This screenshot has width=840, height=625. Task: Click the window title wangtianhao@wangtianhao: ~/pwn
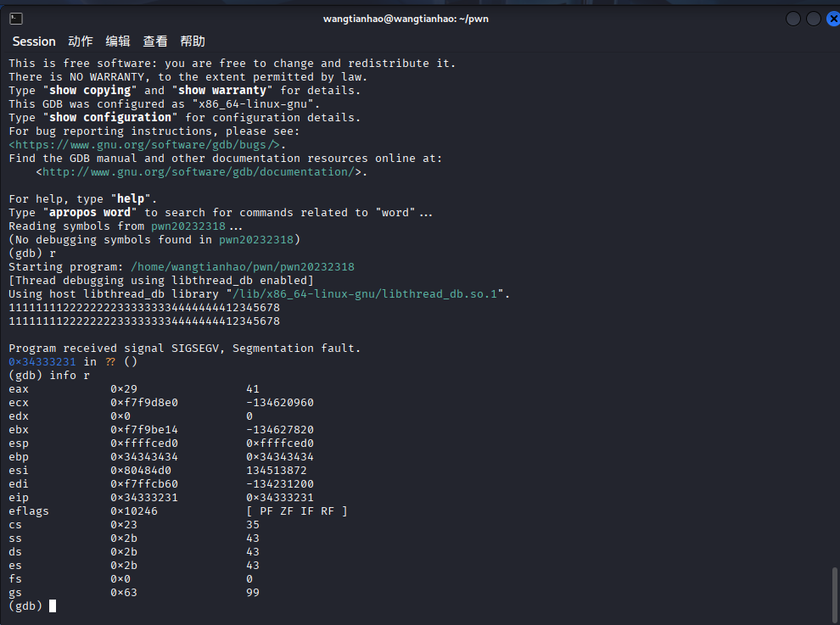click(406, 19)
